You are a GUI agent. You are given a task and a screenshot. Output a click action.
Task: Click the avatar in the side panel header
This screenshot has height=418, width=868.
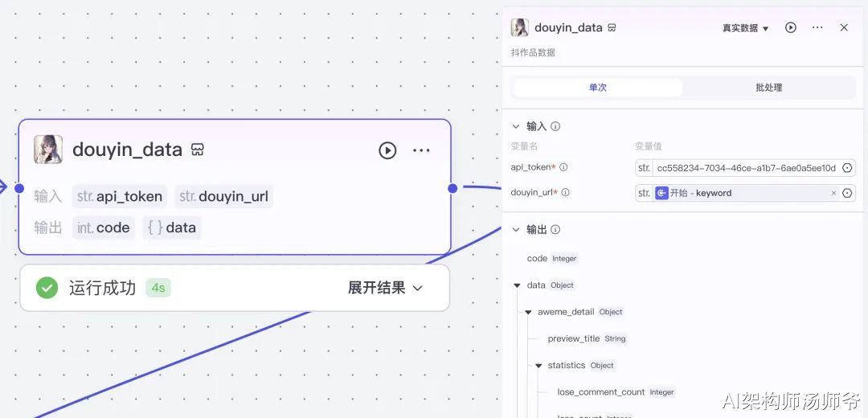pyautogui.click(x=519, y=27)
